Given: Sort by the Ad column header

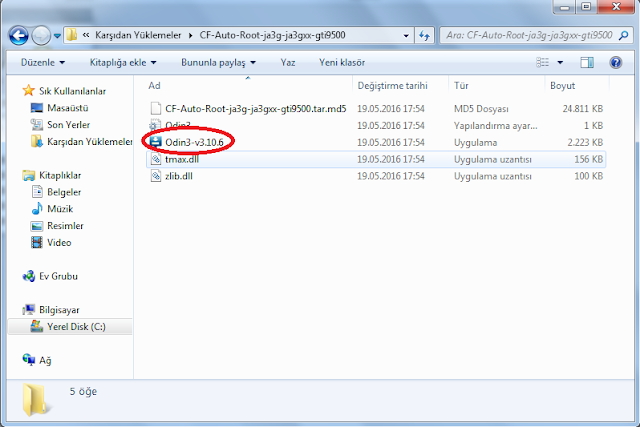Looking at the screenshot, I should 154,86.
